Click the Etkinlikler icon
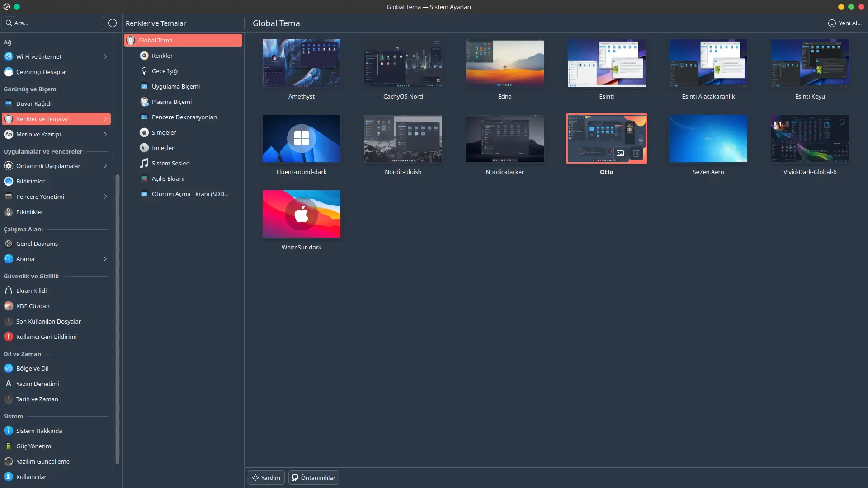 [x=9, y=212]
